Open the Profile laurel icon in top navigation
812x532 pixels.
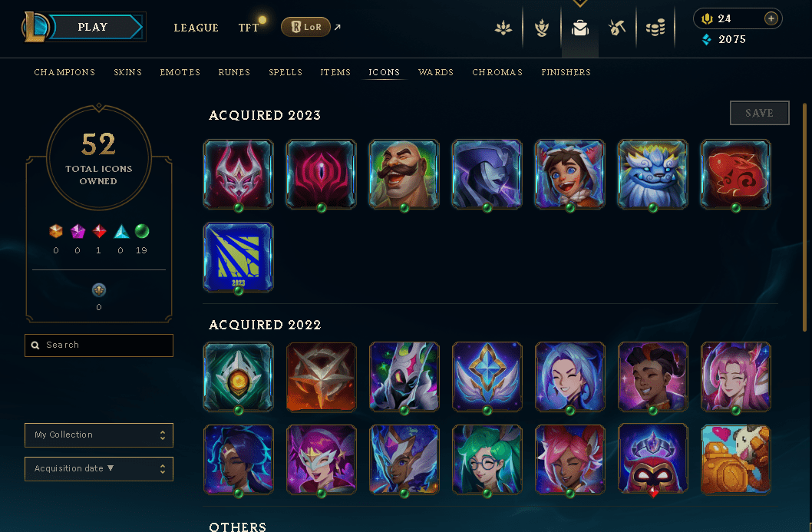tap(542, 28)
